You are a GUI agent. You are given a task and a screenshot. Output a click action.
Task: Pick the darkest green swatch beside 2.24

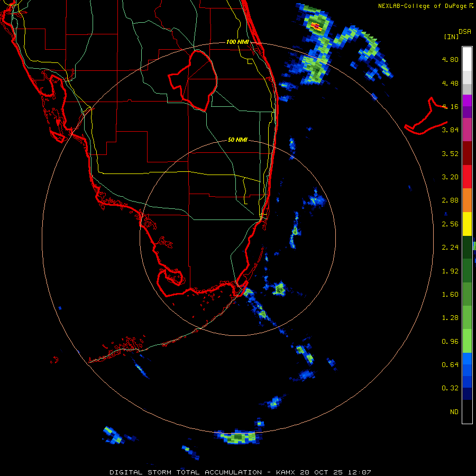pyautogui.click(x=467, y=247)
